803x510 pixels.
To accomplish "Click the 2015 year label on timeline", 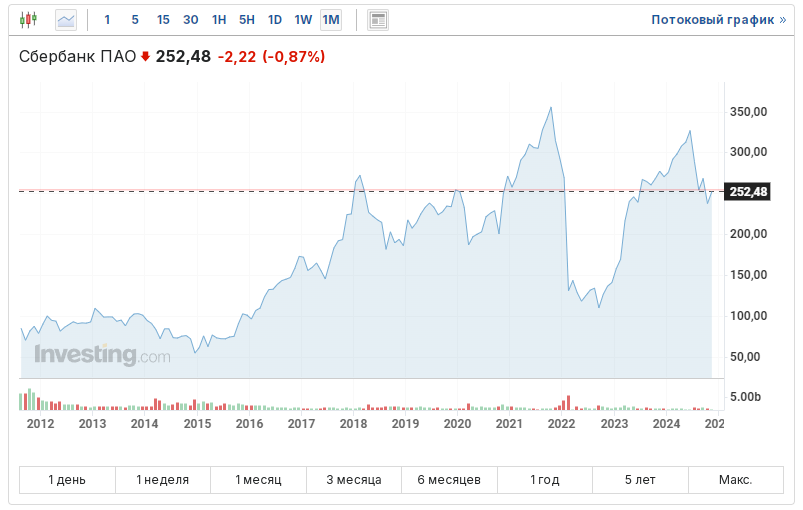I will tap(197, 423).
